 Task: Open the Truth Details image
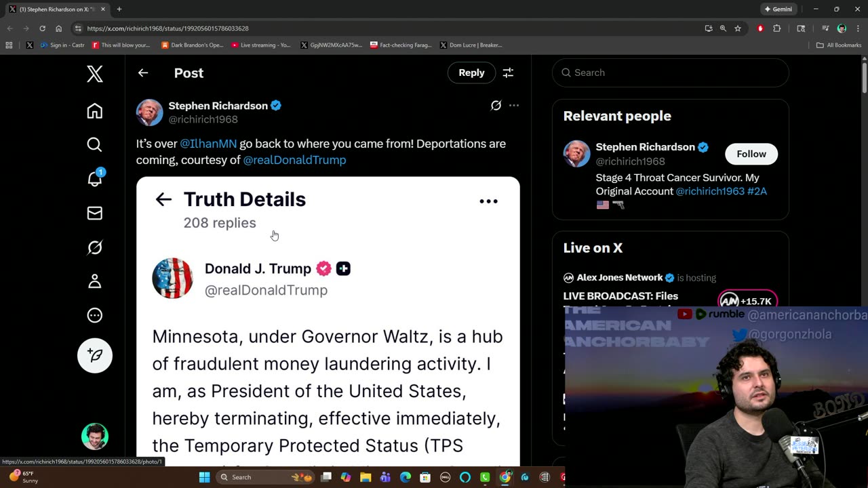pos(328,321)
